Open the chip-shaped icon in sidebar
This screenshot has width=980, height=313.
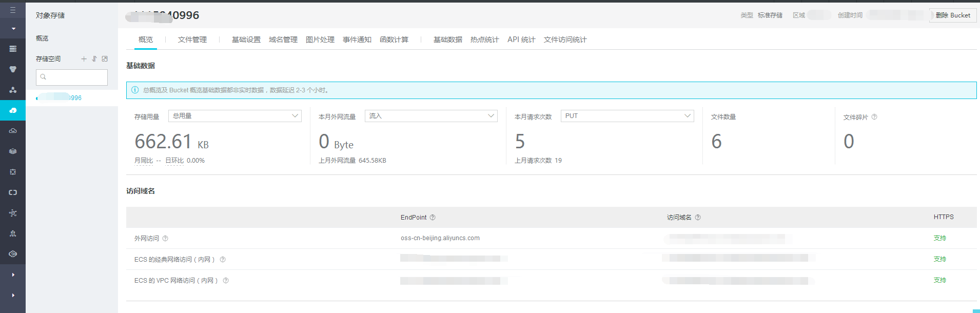pos(13,172)
